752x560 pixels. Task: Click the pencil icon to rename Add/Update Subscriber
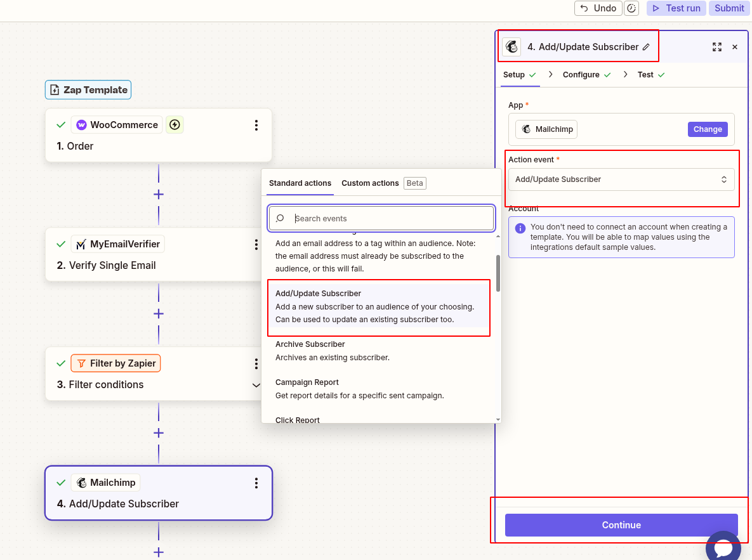[x=647, y=46]
